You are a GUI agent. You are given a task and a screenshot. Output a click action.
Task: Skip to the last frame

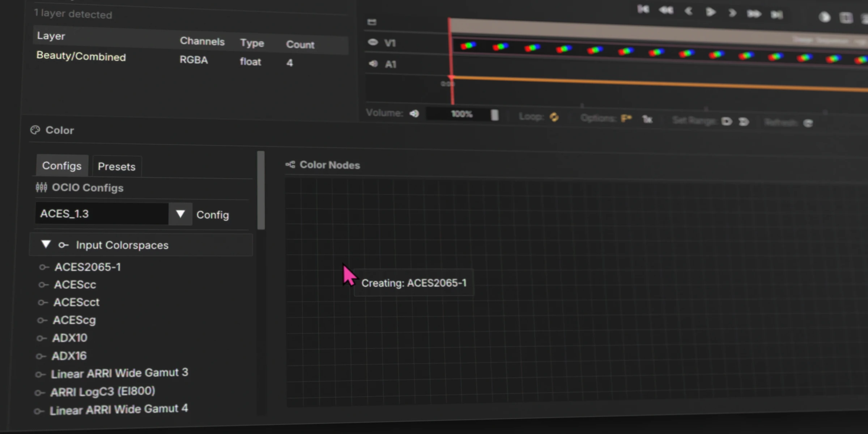776,14
